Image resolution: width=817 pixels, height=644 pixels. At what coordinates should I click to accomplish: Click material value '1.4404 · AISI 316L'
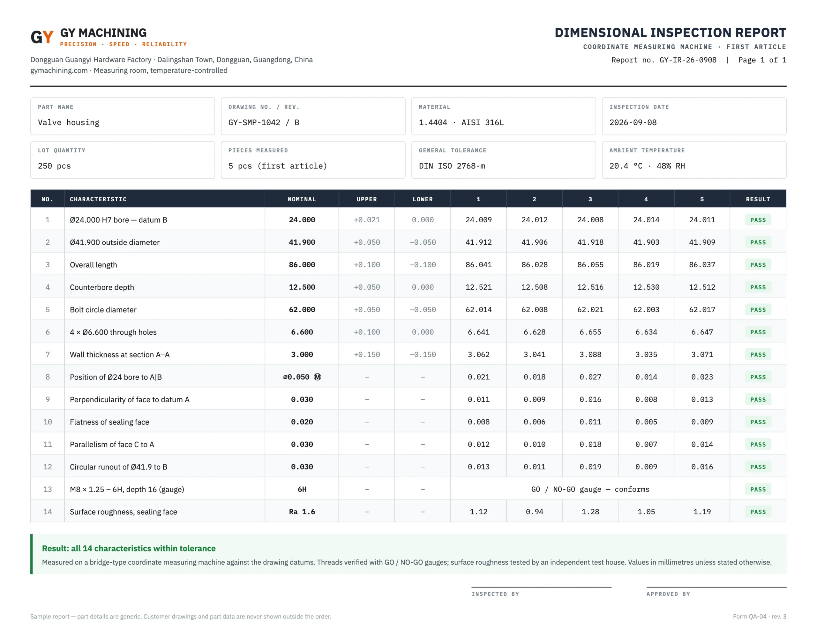pyautogui.click(x=461, y=122)
